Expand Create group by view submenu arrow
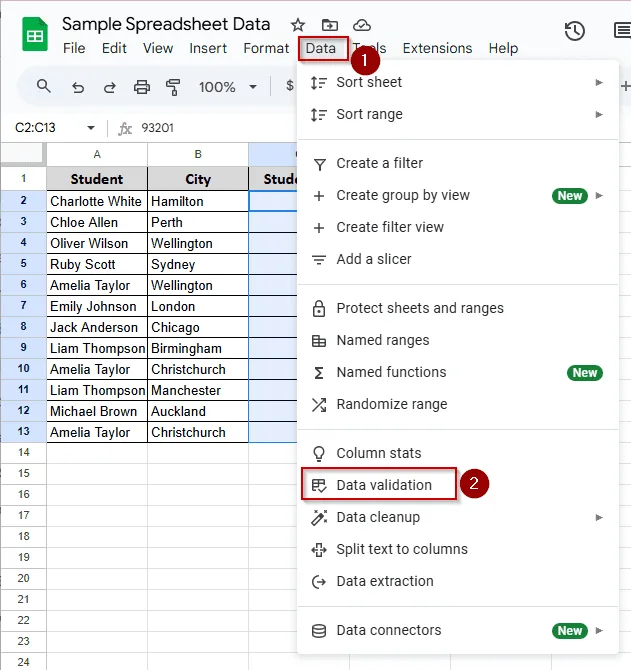Image resolution: width=631 pixels, height=670 pixels. coord(599,196)
